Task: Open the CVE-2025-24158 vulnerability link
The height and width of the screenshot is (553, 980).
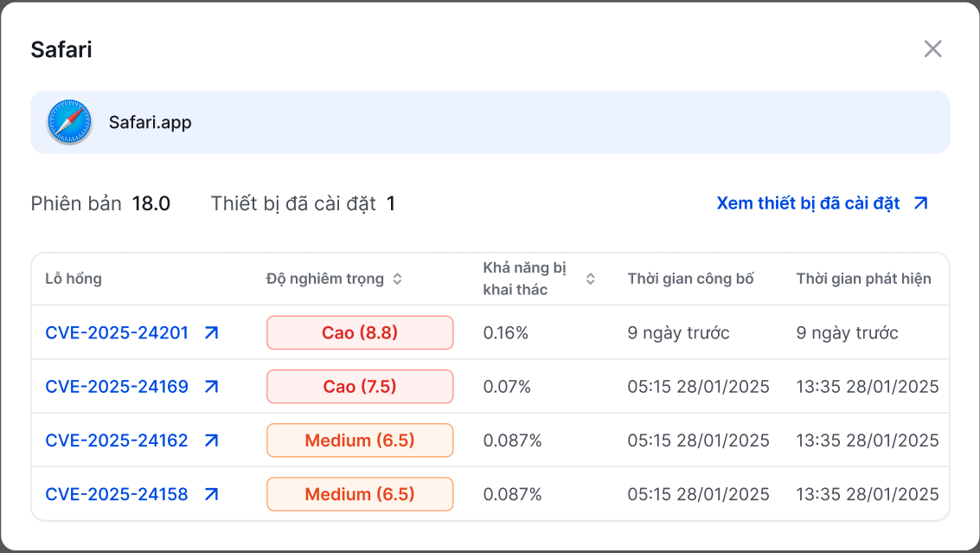Action: click(117, 494)
